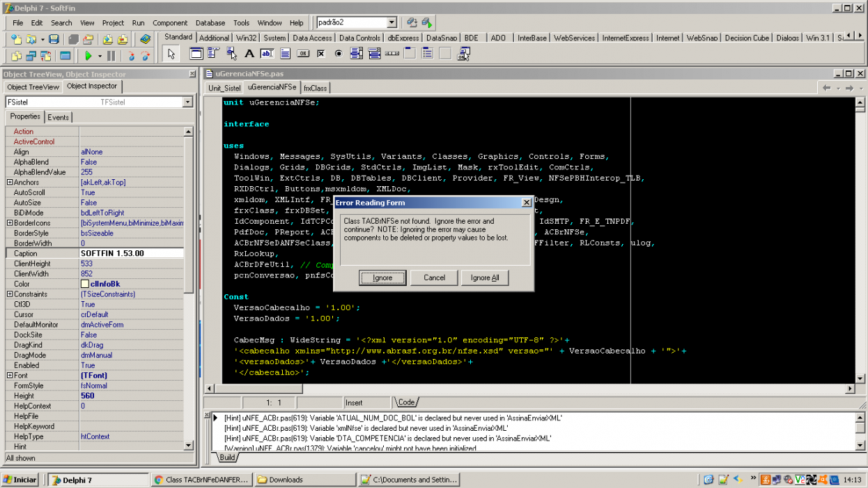The width and height of the screenshot is (868, 488).
Task: Open the desktop layout dropdown padrão2
Action: pyautogui.click(x=392, y=22)
